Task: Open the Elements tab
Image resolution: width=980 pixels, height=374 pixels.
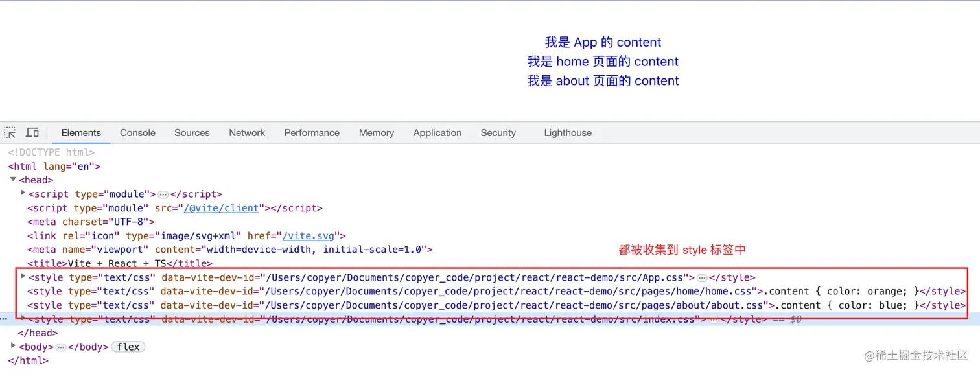Action: (x=81, y=133)
